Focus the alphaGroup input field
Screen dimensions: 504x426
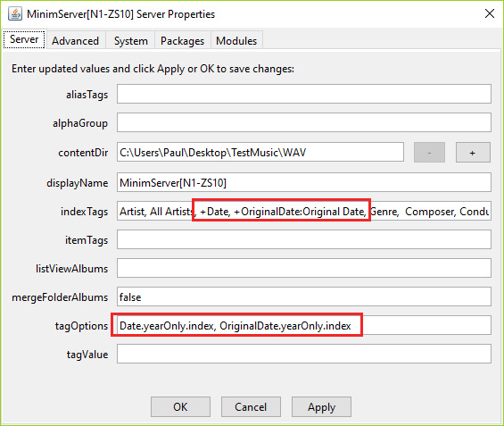(304, 122)
